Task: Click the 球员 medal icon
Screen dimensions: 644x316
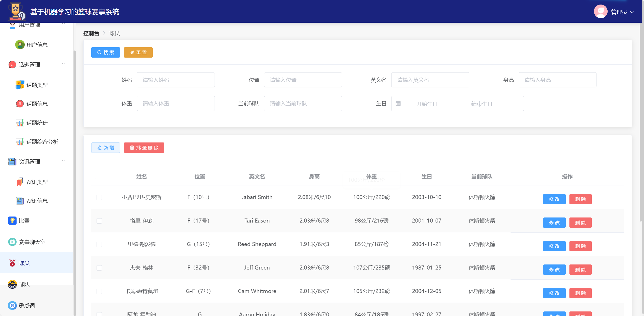Action: click(x=12, y=263)
